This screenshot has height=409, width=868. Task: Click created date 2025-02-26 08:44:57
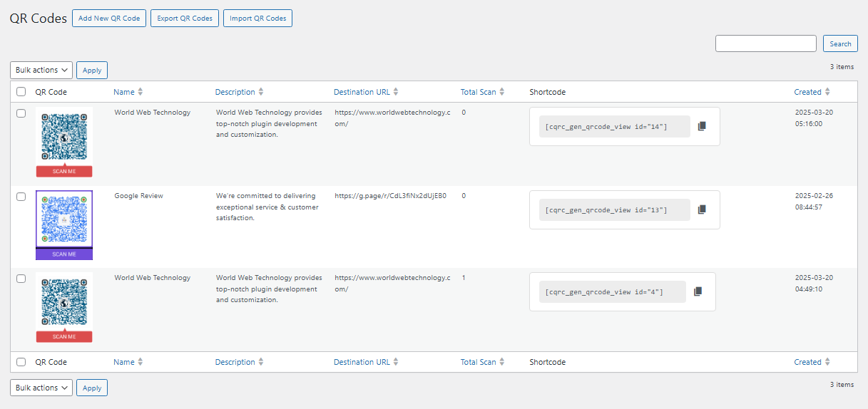814,201
